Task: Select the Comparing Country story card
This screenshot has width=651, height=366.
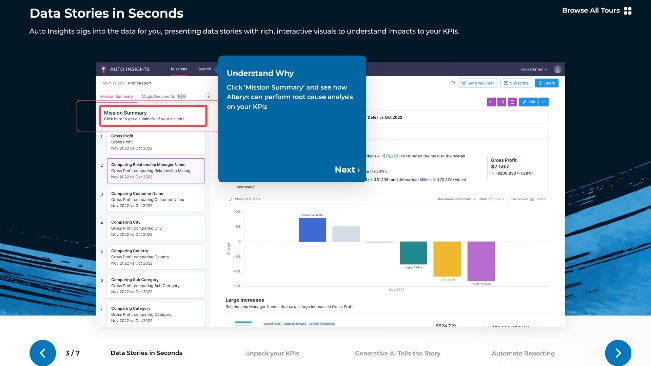Action: (156, 257)
